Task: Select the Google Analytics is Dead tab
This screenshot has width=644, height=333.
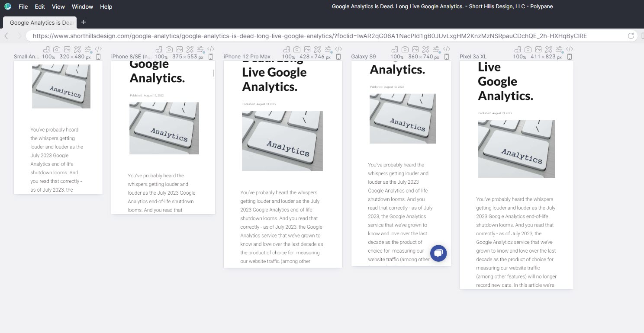Action: coord(40,22)
